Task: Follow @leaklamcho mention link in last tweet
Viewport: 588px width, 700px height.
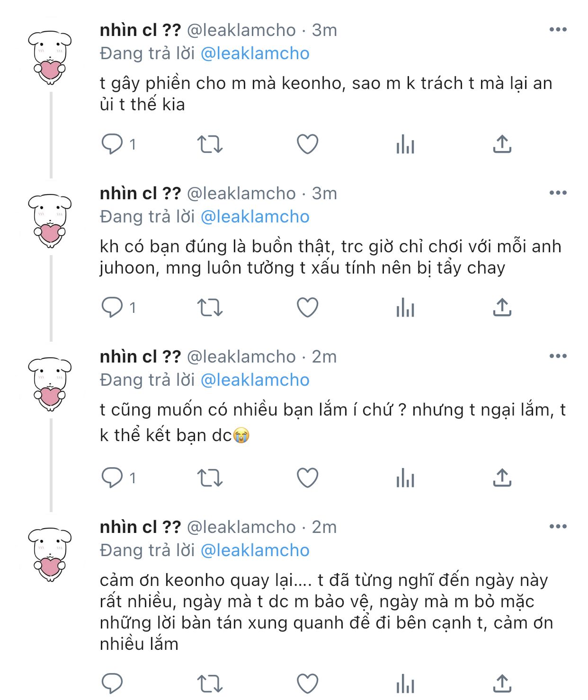Action: click(255, 550)
